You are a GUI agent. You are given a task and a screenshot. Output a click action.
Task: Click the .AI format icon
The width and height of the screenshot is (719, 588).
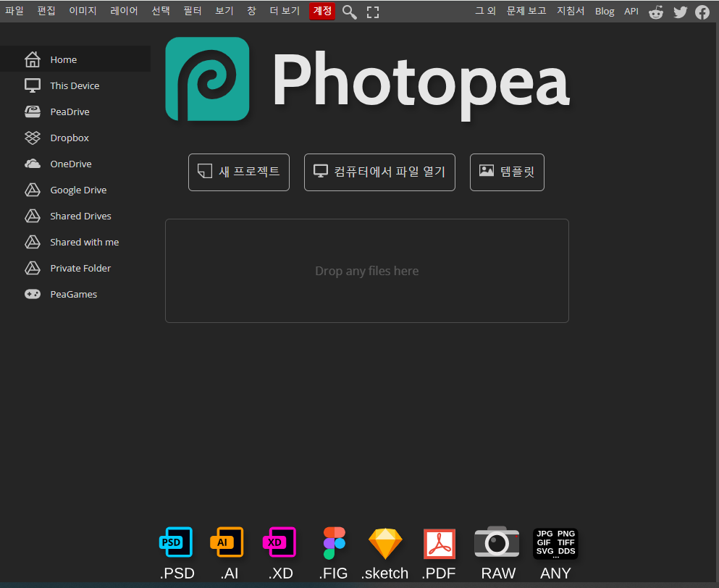[x=227, y=542]
